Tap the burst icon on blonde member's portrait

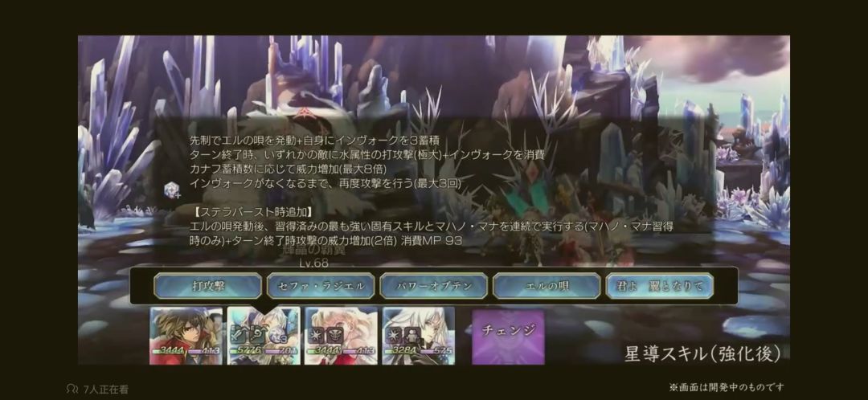click(x=316, y=335)
